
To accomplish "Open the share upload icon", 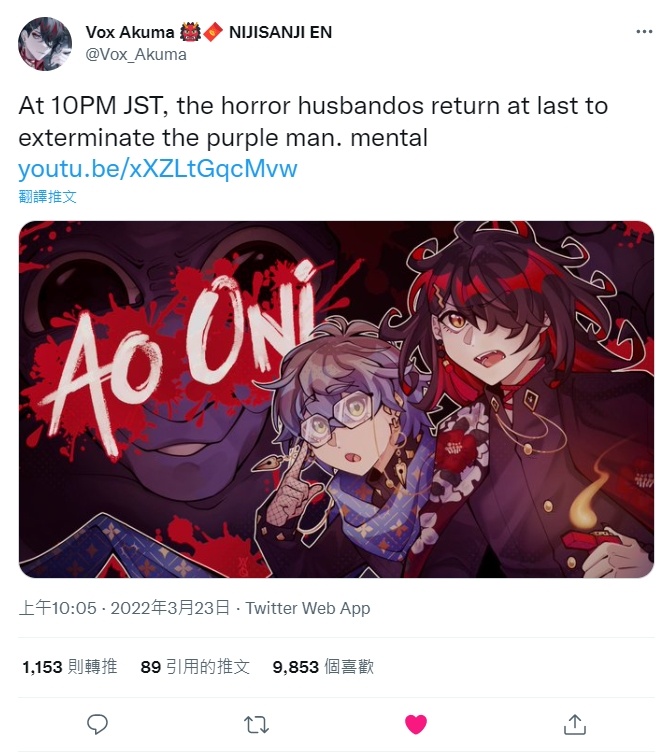I will pos(575,724).
